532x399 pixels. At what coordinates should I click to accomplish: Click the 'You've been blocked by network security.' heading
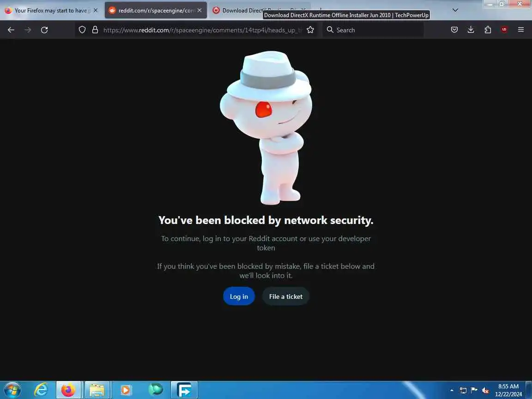point(266,220)
